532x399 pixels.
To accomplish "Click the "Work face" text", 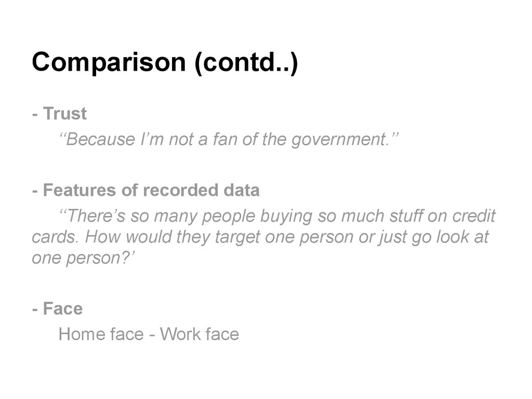I will tap(199, 334).
